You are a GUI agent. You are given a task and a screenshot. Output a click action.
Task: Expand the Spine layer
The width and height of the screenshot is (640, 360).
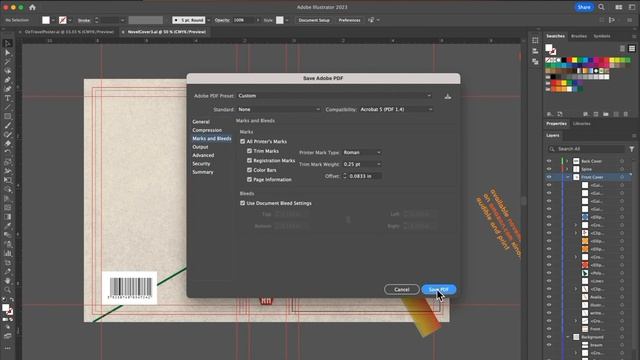(x=567, y=169)
